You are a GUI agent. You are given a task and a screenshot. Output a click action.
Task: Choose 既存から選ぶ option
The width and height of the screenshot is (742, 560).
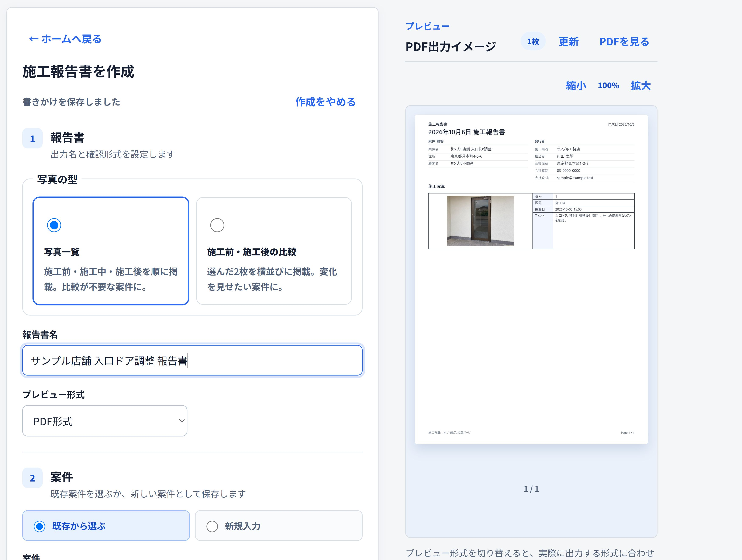tap(106, 525)
